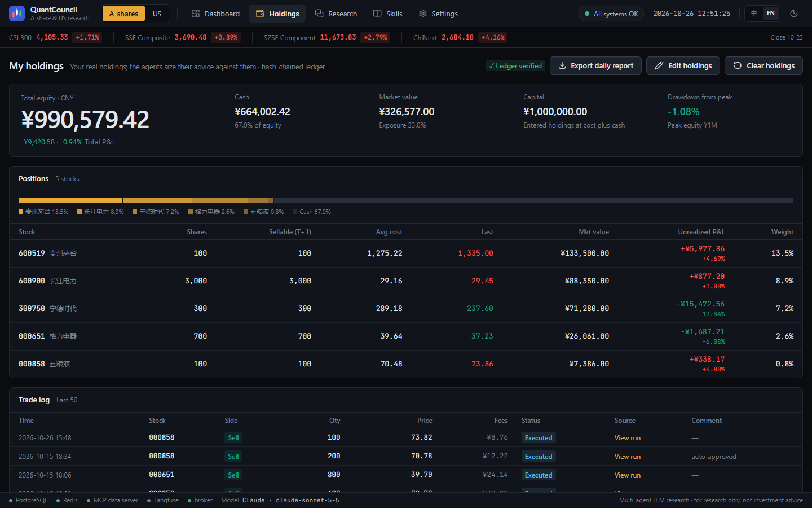
Task: Click the claude-sonnet-5-5 model label
Action: click(307, 500)
